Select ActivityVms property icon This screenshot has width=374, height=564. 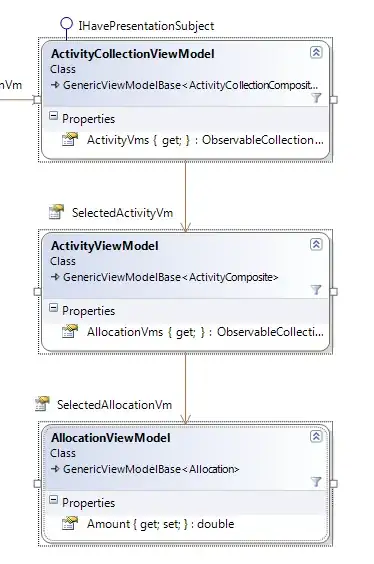(x=70, y=140)
